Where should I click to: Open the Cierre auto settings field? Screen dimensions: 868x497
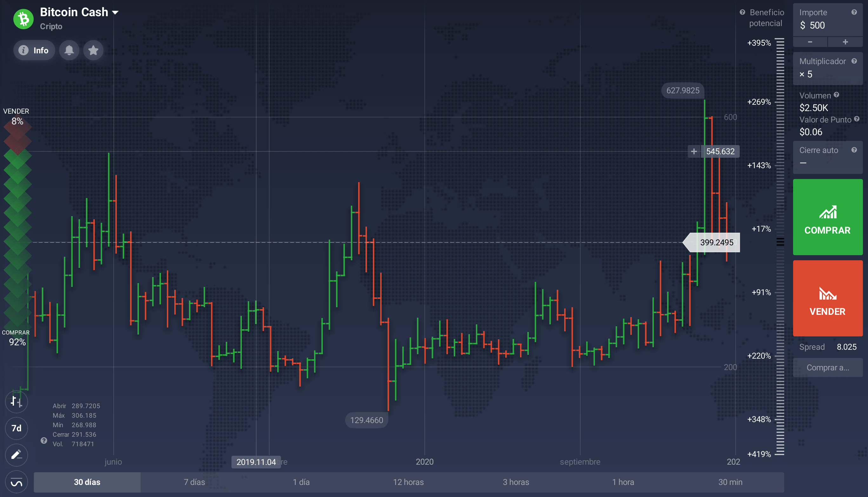point(828,157)
